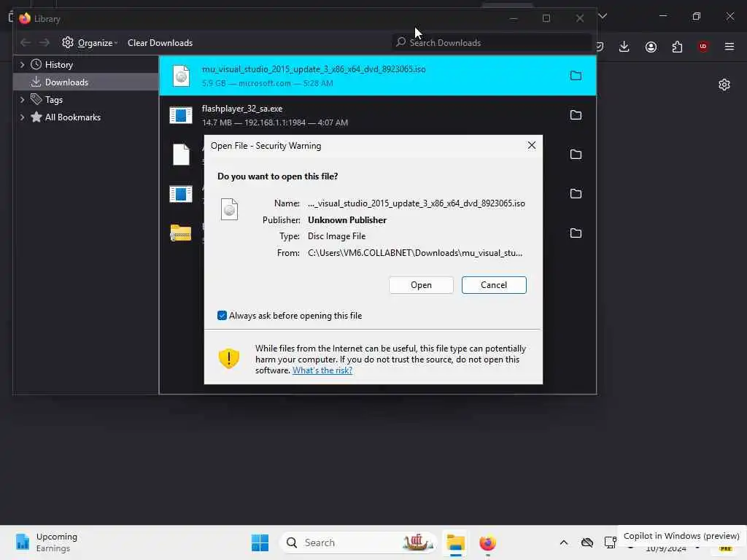Open Firefox hamburger application menu
Viewport: 747px width, 560px height.
coord(729,47)
